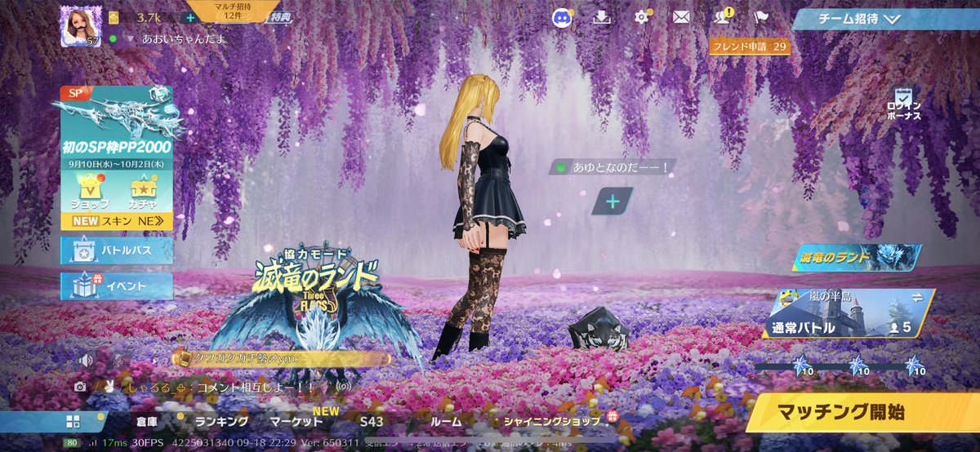980x452 pixels.
Task: Open バトルパス panel
Action: pyautogui.click(x=116, y=250)
